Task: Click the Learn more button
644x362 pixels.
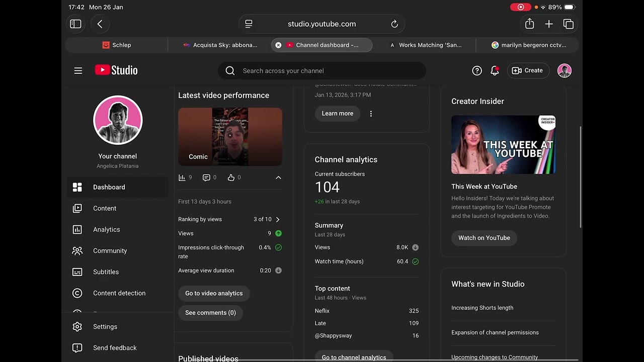Action: [338, 114]
